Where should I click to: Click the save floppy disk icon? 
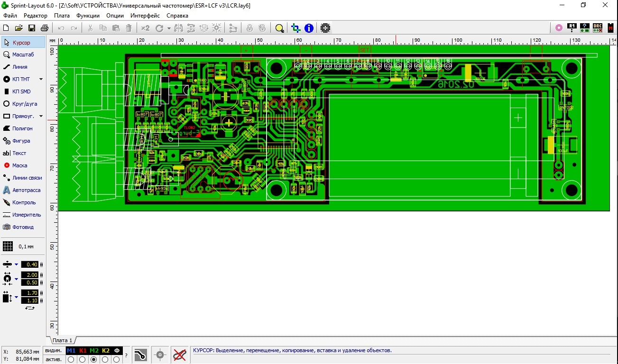32,28
